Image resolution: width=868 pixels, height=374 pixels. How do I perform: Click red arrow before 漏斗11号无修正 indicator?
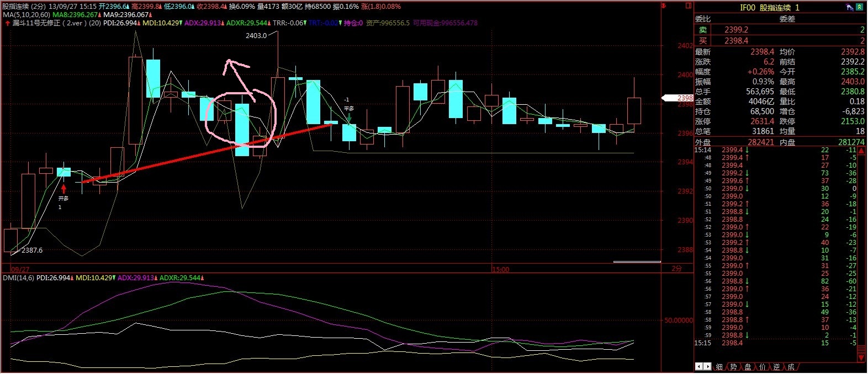[7, 23]
